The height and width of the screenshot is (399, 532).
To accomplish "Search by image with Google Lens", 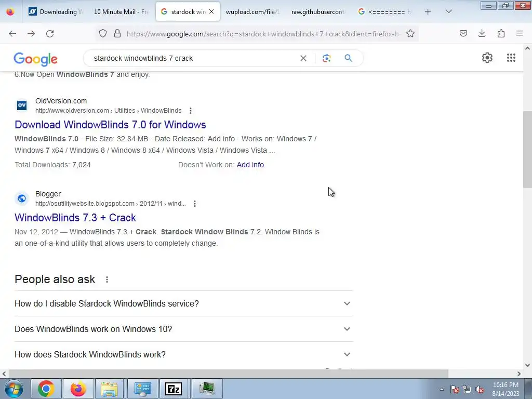I will click(326, 58).
